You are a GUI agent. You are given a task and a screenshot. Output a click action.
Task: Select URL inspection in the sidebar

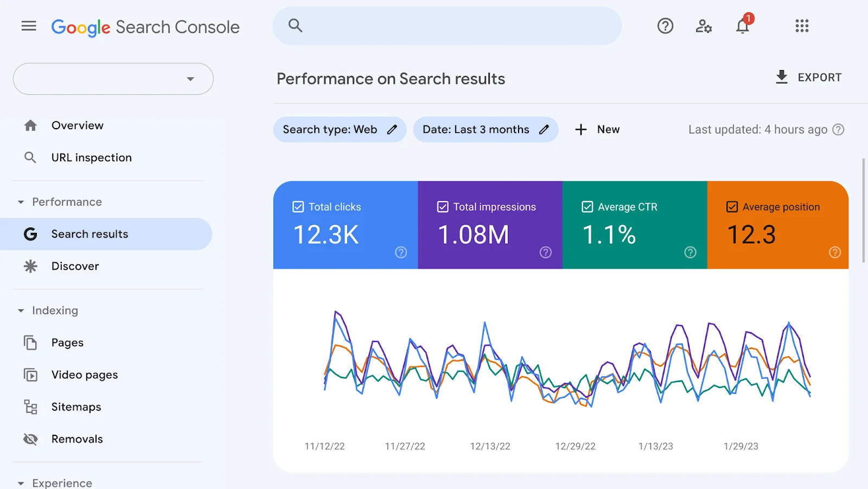(91, 157)
